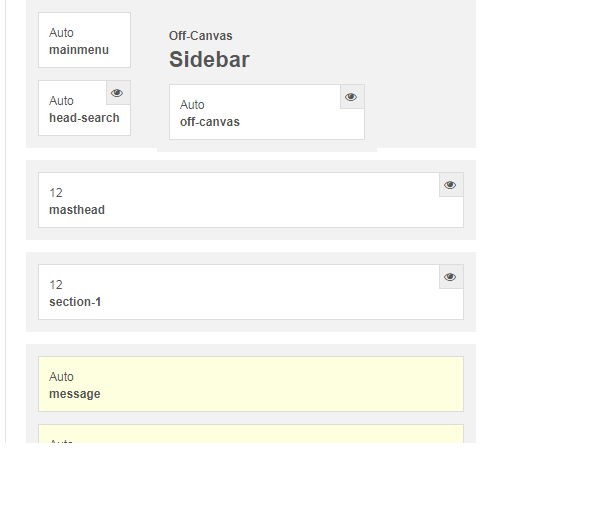
Task: Click the Off-Canvas label
Action: click(201, 36)
